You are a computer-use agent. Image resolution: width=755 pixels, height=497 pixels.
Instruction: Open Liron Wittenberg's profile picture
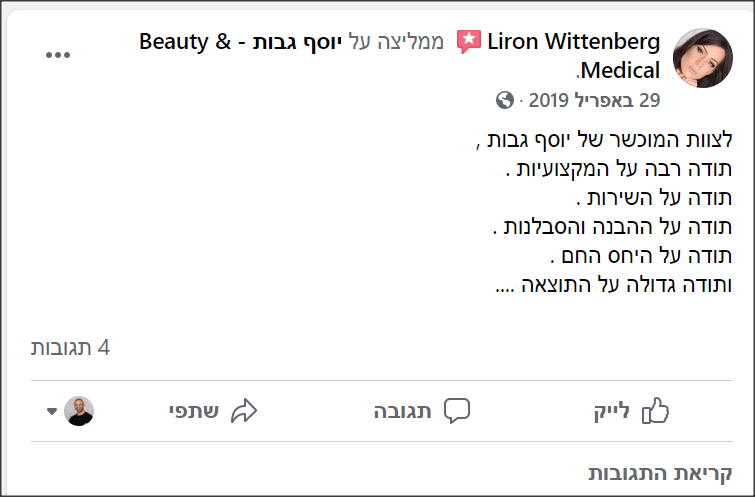[x=703, y=58]
